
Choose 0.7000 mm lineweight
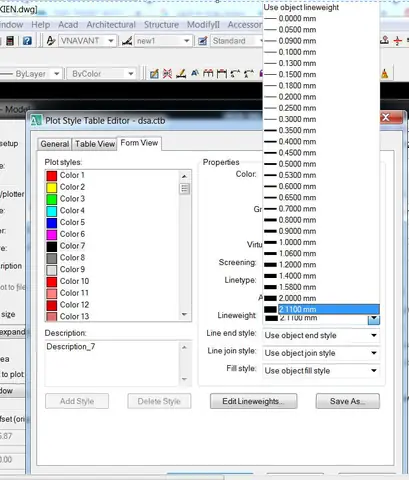pyautogui.click(x=321, y=209)
